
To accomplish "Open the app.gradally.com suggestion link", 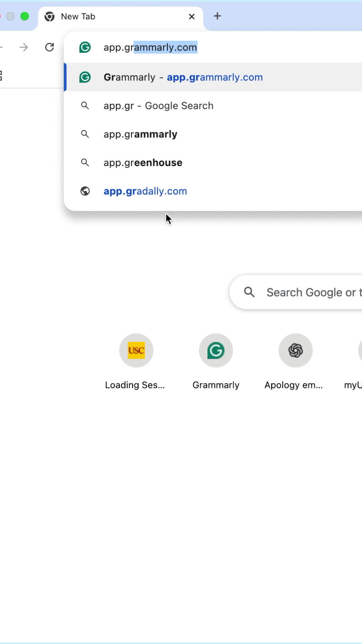I will tap(145, 191).
